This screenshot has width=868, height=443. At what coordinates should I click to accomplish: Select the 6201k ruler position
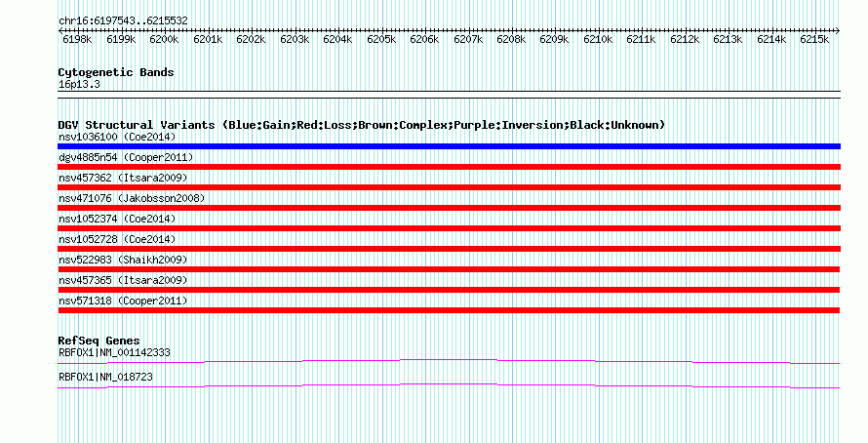208,40
